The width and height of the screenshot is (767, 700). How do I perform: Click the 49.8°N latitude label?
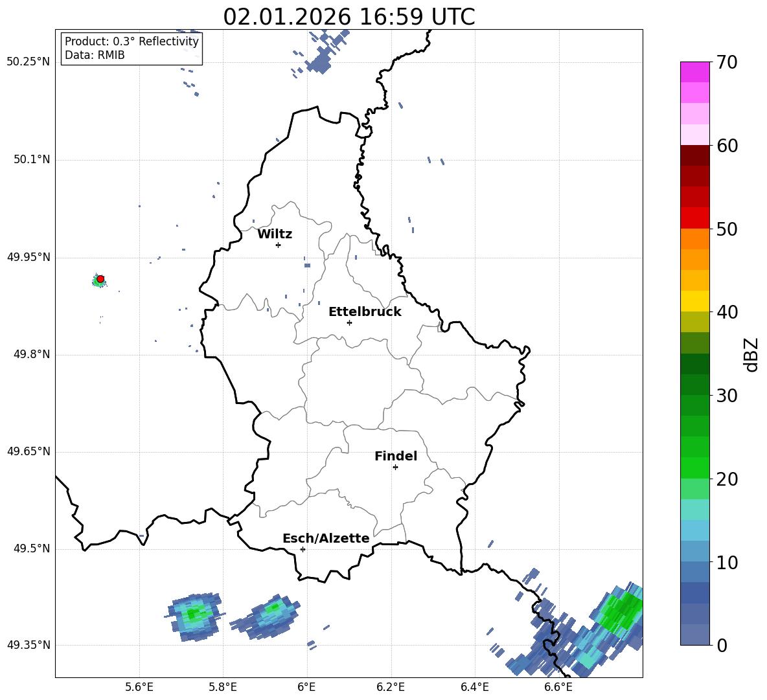pyautogui.click(x=32, y=354)
